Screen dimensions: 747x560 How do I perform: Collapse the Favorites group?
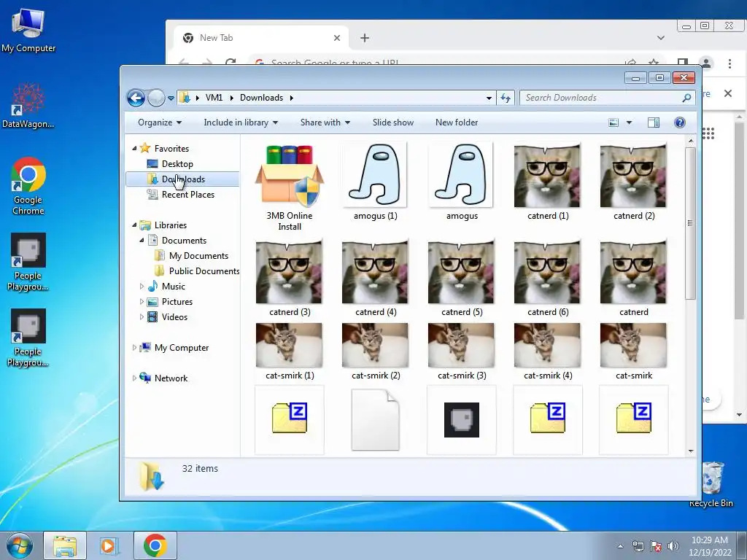(x=134, y=149)
